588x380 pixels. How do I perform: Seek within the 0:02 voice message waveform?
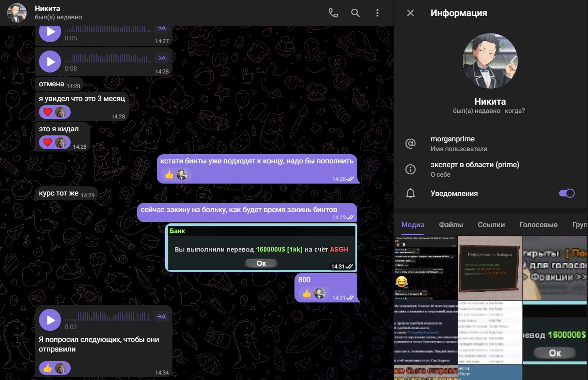108,317
